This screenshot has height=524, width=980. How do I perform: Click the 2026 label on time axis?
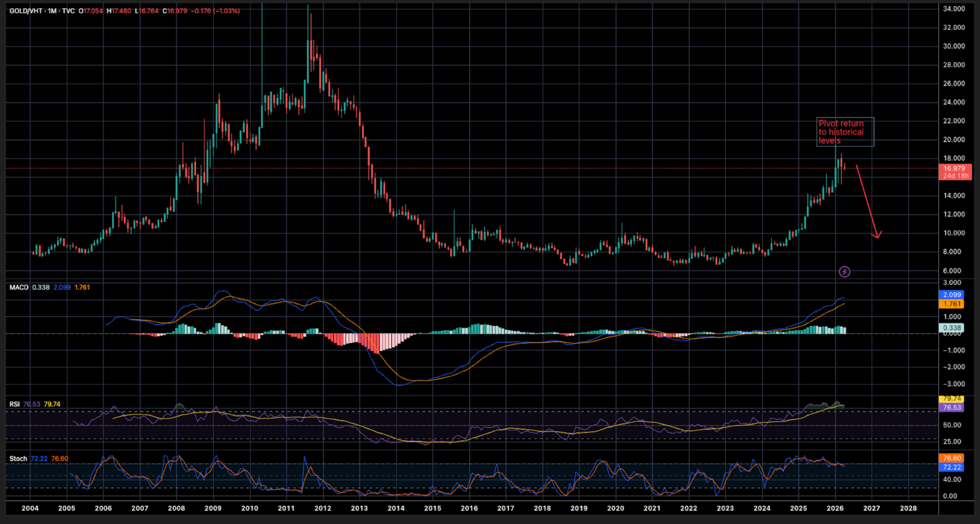835,508
